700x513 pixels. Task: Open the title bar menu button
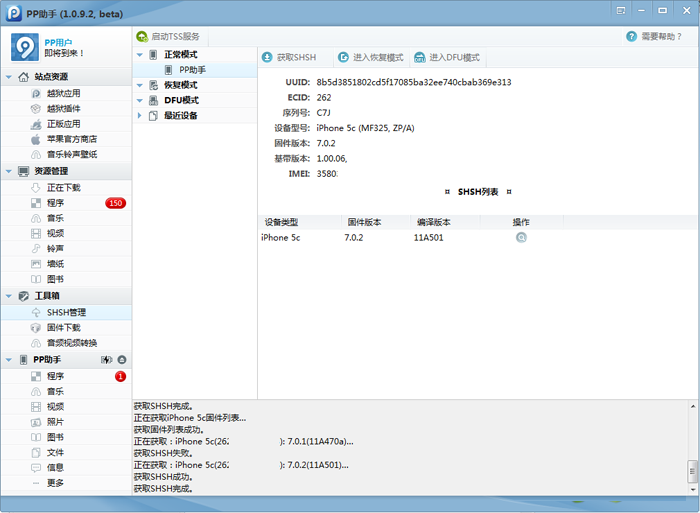point(621,10)
